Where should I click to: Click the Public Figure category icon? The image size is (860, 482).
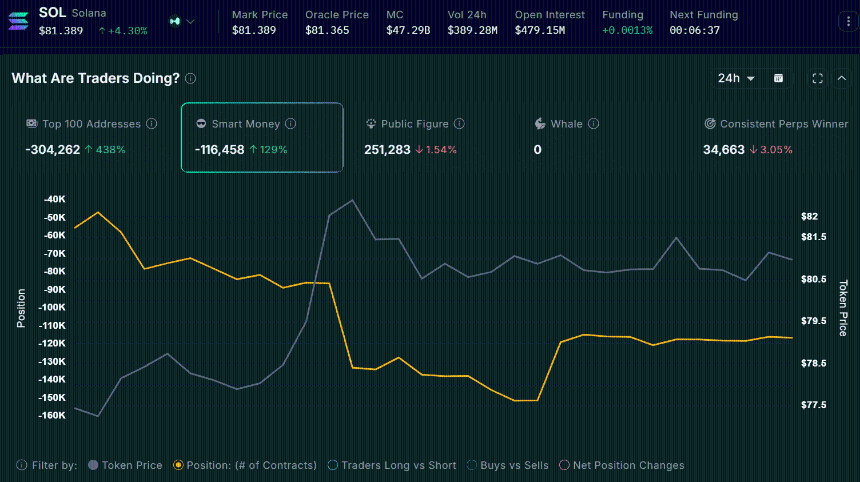[371, 124]
